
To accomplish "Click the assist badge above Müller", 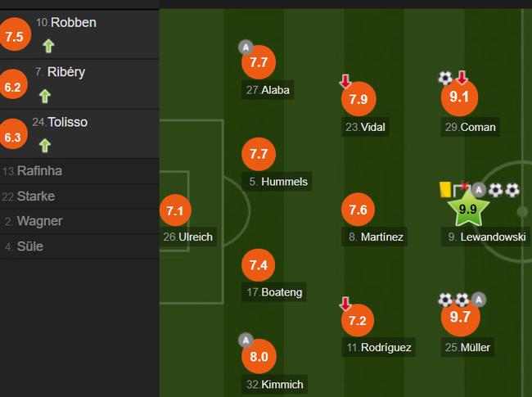I will coord(479,300).
